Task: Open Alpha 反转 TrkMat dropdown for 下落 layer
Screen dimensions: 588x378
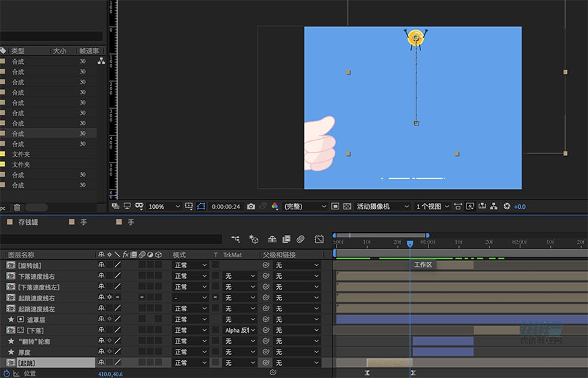Action: (x=240, y=331)
